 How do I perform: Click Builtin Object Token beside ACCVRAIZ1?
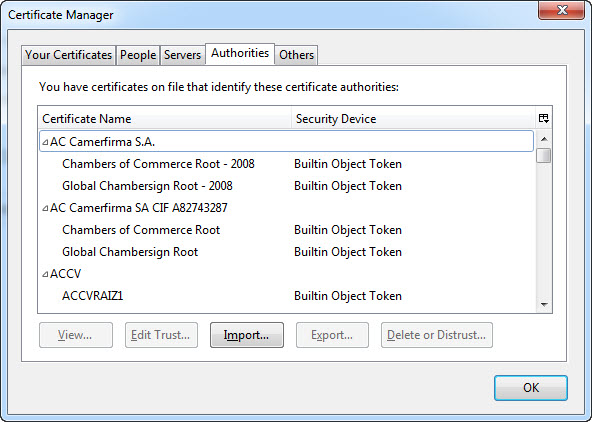pos(348,296)
